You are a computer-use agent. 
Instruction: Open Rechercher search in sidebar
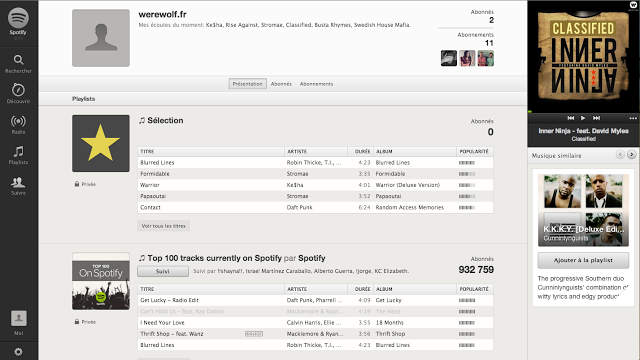click(x=18, y=64)
